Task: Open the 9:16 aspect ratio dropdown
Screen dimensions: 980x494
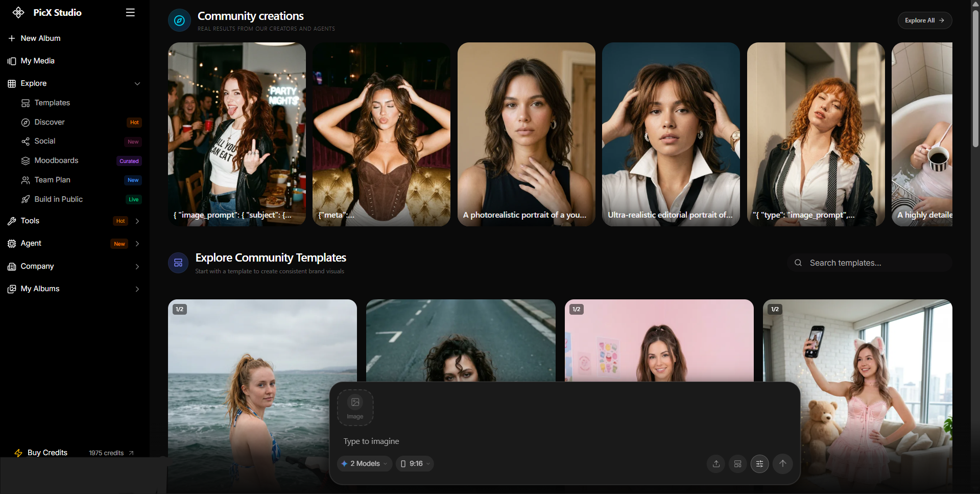Action: [415, 464]
